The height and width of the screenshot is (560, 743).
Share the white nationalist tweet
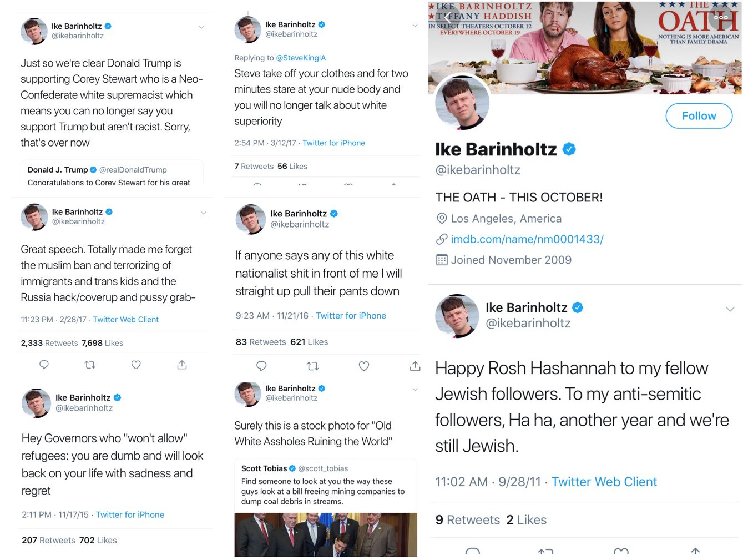point(415,366)
